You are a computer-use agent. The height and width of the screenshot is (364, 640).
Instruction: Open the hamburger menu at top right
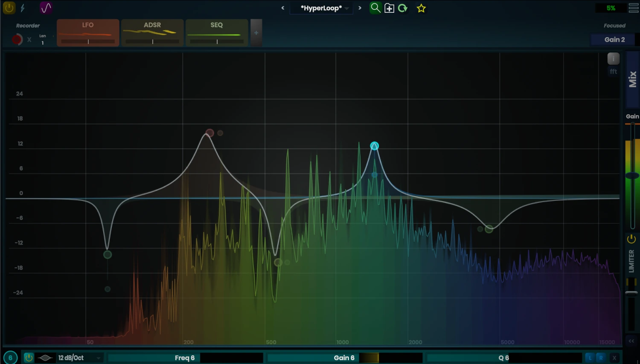point(634,8)
